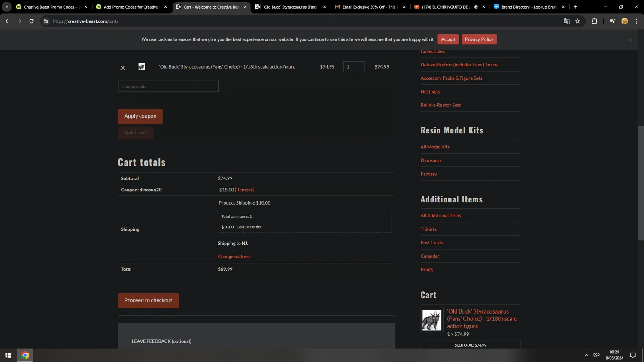The image size is (644, 362).
Task: Focus the Coupon code field
Action: pos(168,87)
